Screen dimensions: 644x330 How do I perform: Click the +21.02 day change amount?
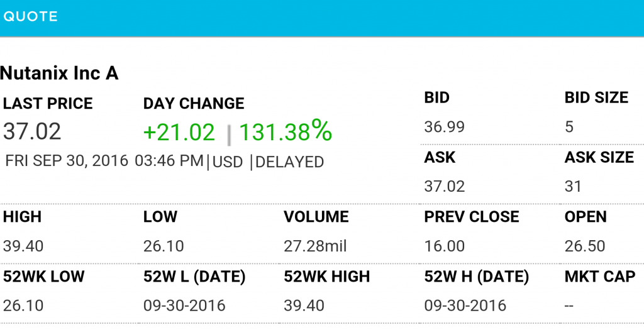click(179, 132)
